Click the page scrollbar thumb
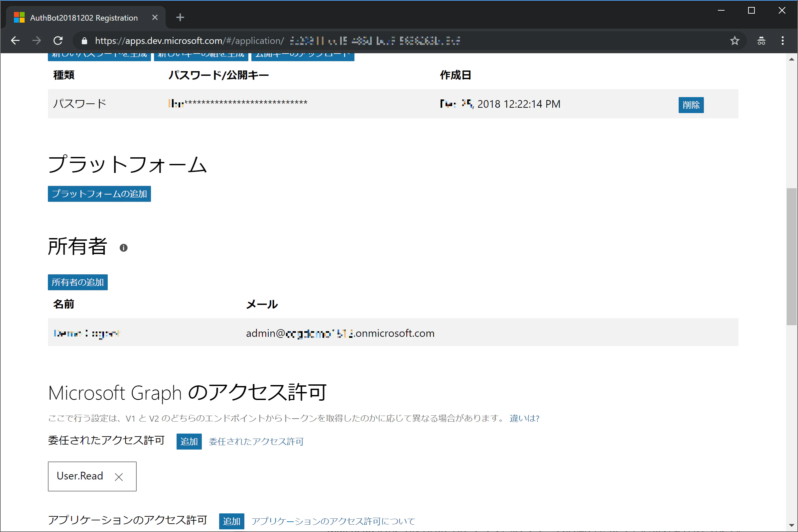 (792, 256)
